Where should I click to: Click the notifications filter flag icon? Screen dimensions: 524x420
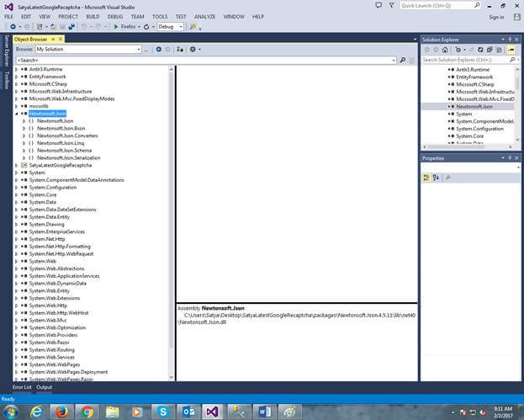coord(391,5)
